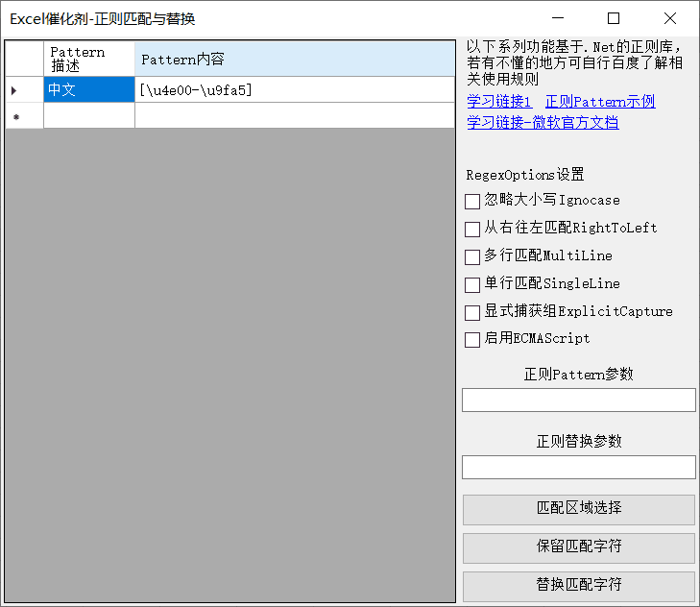
Task: Toggle 多行匹配 MultiLine checkbox
Action: (x=472, y=256)
